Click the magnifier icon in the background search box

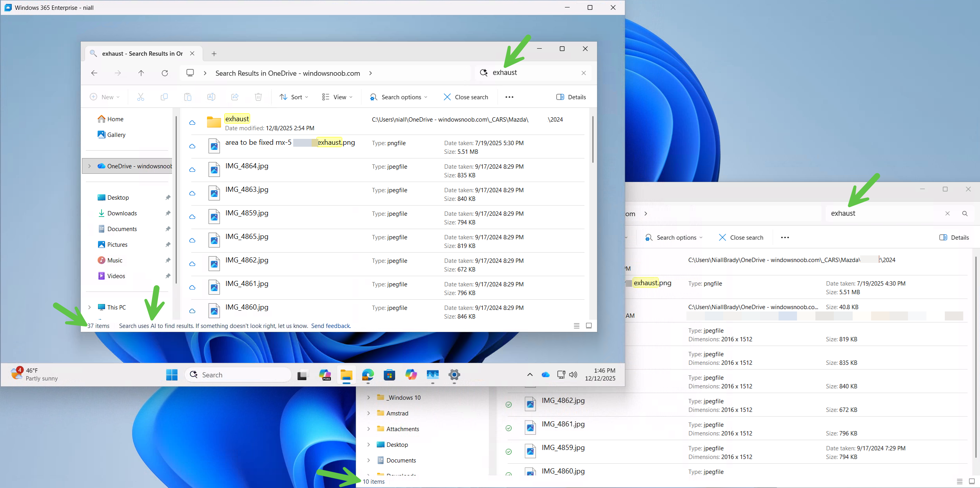click(x=965, y=213)
